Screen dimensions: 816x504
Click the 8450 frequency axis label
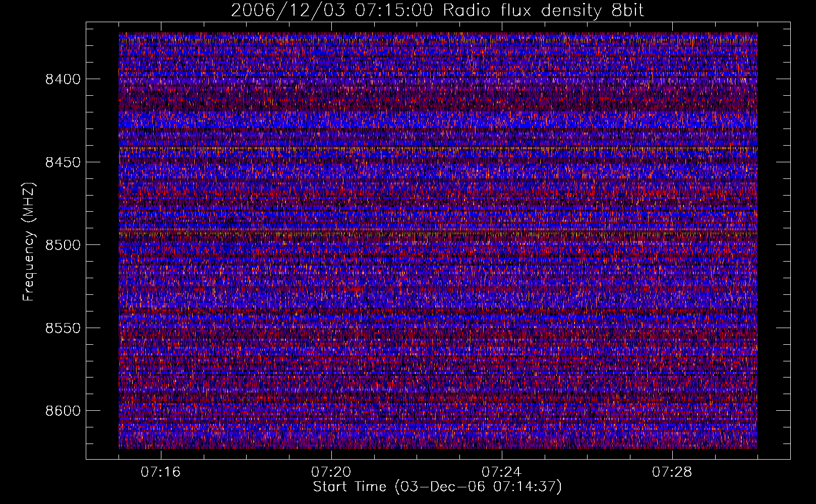click(63, 162)
